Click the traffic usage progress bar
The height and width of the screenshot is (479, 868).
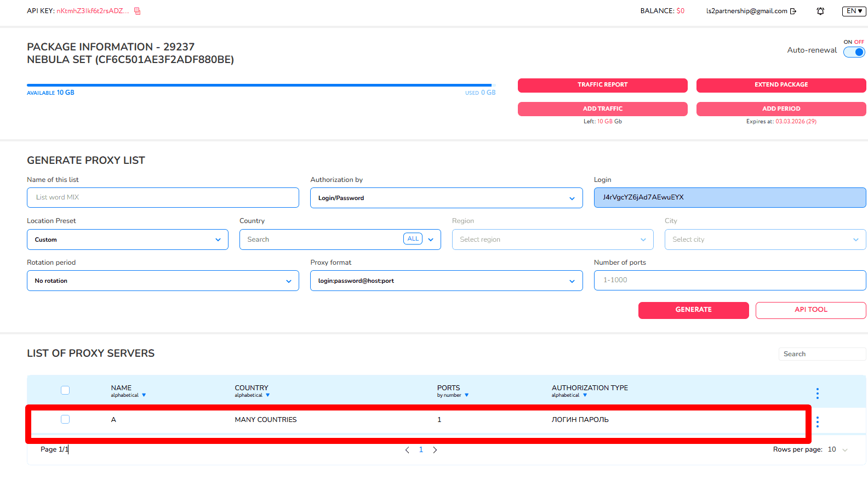[x=261, y=85]
